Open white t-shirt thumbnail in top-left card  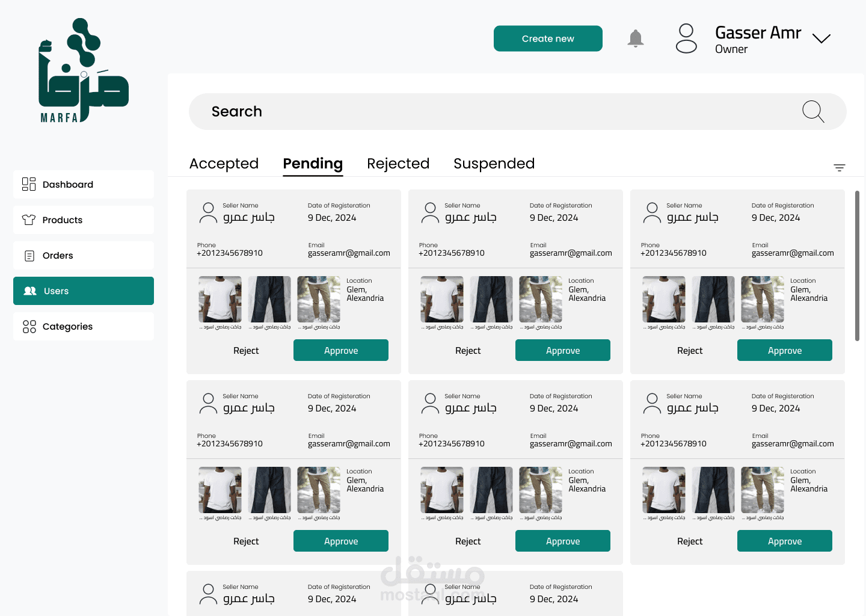(x=220, y=300)
